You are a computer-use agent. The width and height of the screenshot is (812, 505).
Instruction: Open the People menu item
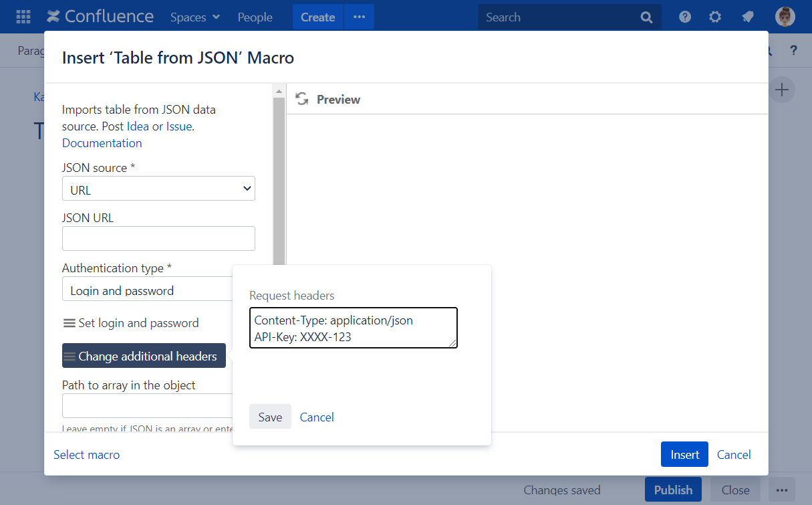(255, 17)
